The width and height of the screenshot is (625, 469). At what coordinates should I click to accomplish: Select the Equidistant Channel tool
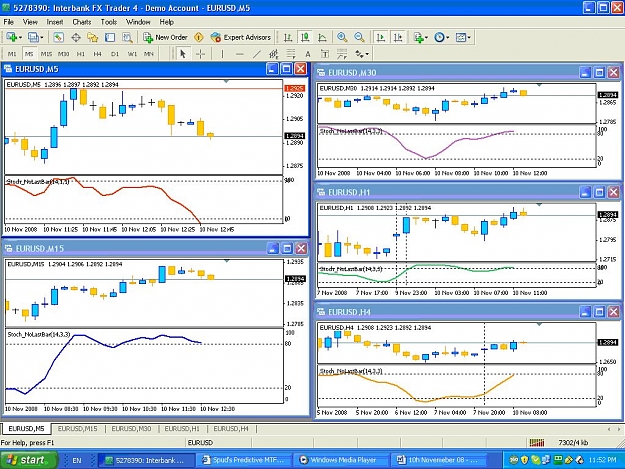[274, 54]
